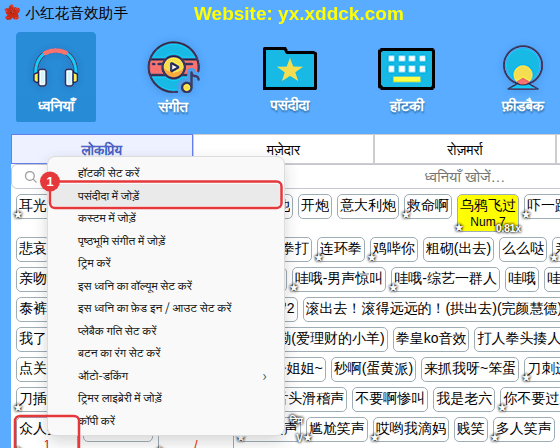Play the 鸡哔你 sound button

tap(394, 249)
